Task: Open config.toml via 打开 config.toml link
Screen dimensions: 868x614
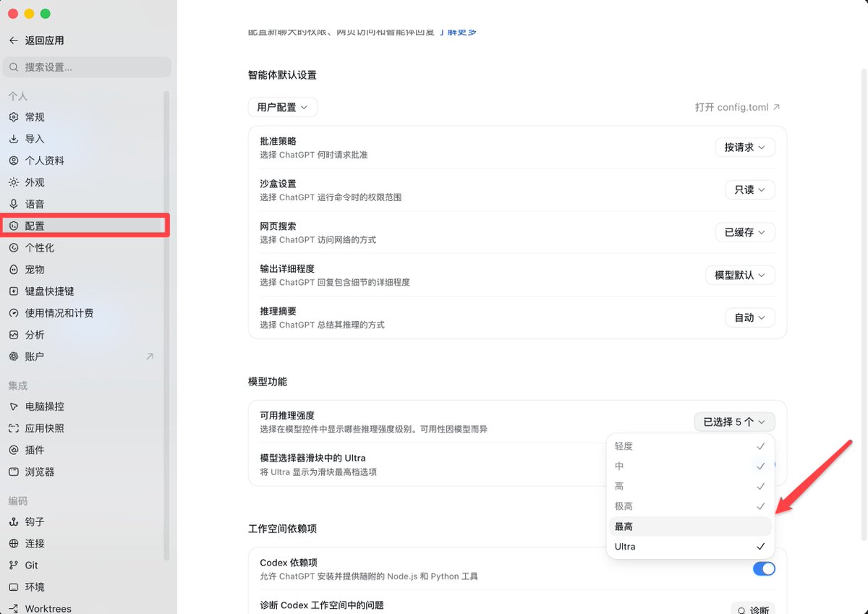Action: tap(738, 107)
